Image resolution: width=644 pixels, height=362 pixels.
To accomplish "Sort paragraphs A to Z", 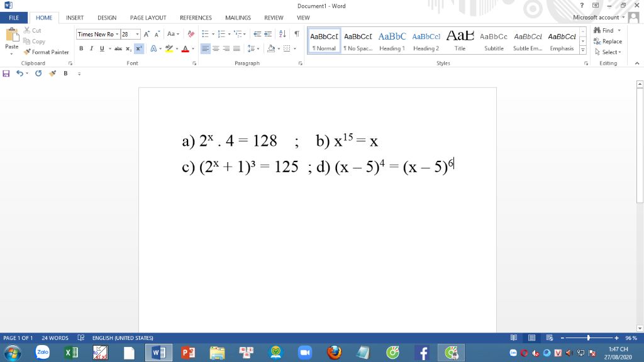I will (x=282, y=34).
